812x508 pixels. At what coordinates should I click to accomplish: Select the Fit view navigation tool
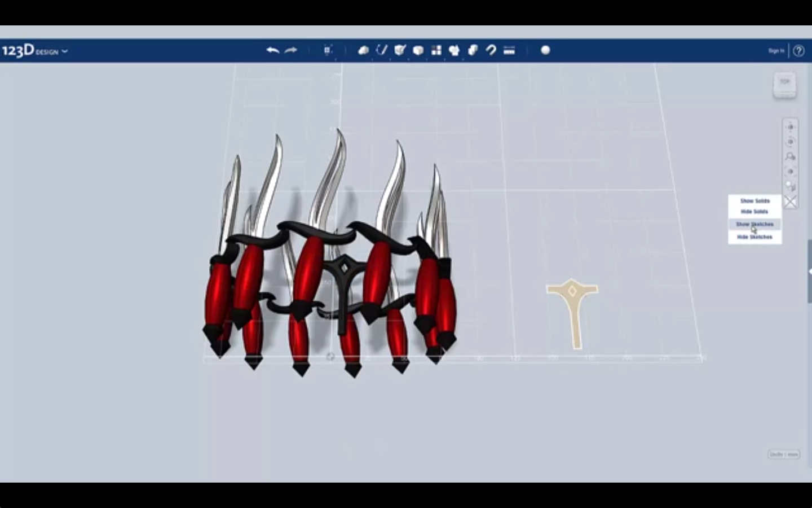pos(790,172)
